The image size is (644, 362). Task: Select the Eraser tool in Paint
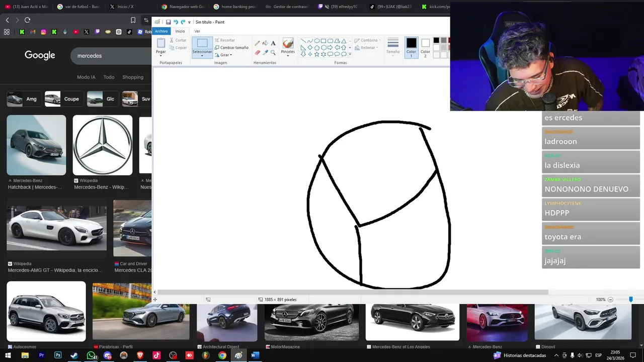tap(258, 52)
